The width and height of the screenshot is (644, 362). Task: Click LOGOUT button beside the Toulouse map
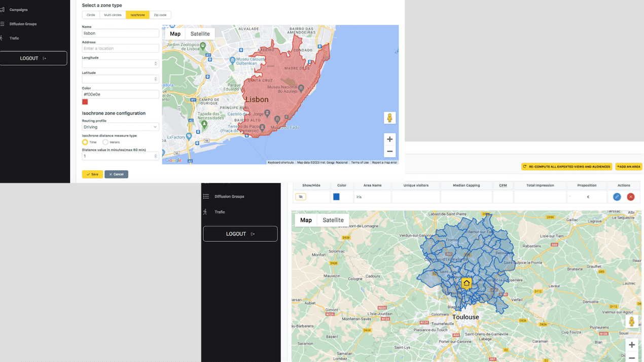tap(240, 234)
